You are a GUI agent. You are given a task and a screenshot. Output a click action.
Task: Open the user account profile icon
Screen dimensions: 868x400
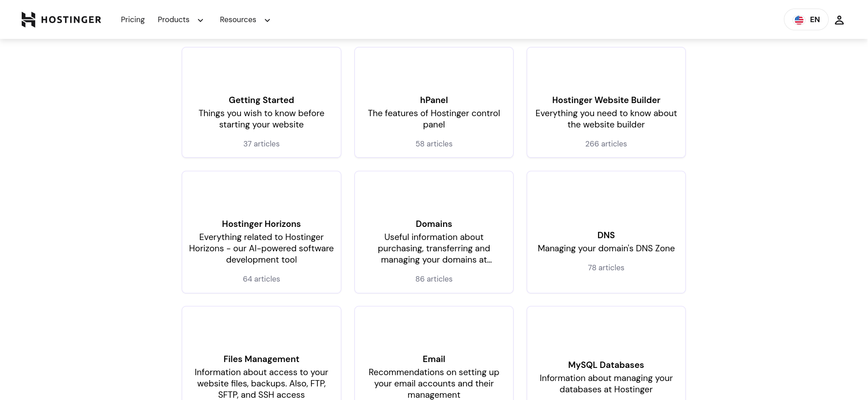(839, 20)
